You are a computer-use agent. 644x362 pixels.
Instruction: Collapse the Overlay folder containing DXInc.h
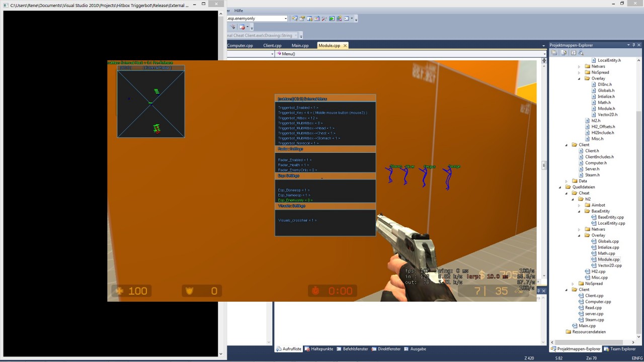[x=579, y=78]
